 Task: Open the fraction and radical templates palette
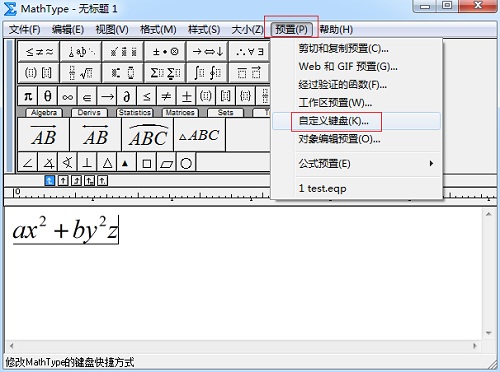coord(81,72)
